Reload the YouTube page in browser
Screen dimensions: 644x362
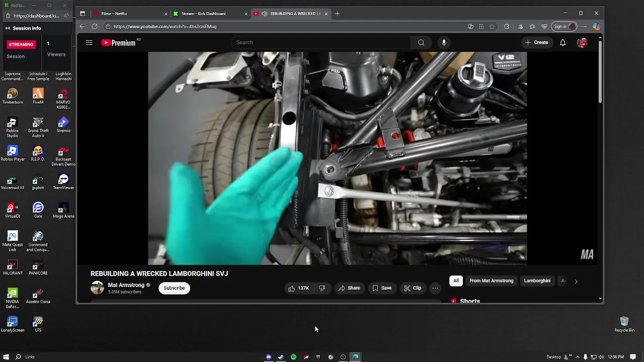click(x=95, y=26)
